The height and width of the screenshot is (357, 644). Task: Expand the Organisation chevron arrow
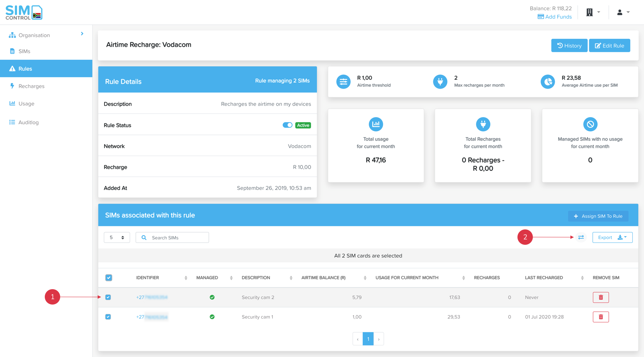(82, 34)
